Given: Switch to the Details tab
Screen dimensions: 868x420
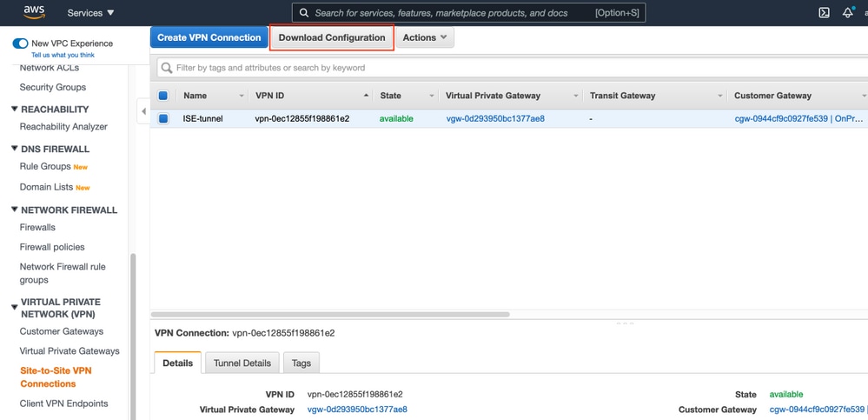Looking at the screenshot, I should click(x=178, y=363).
